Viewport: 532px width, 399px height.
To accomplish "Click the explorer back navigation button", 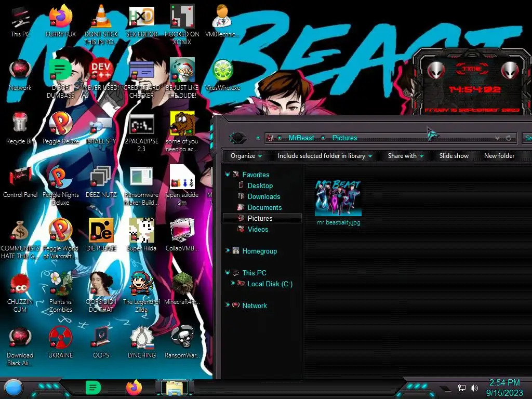I will click(238, 138).
